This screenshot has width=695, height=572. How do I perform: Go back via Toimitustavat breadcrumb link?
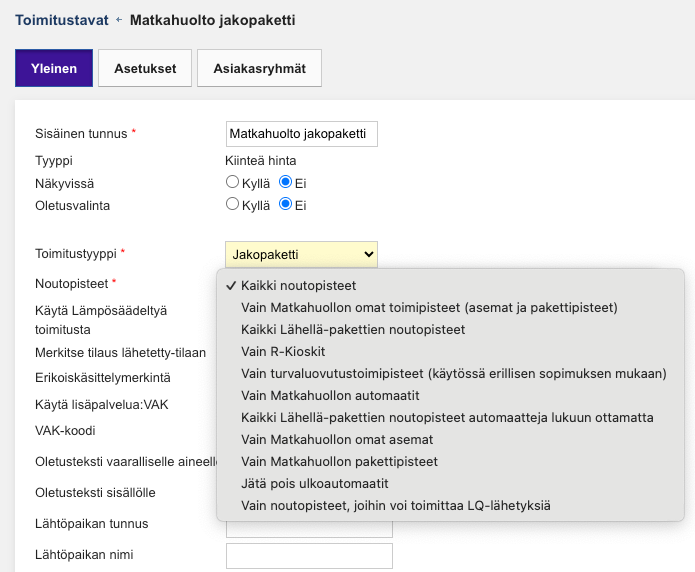[62, 20]
